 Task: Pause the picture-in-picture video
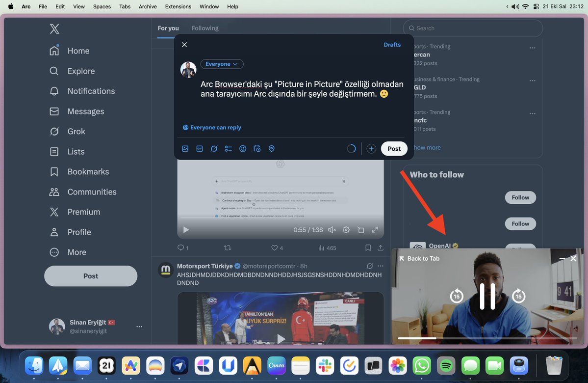coord(487,296)
